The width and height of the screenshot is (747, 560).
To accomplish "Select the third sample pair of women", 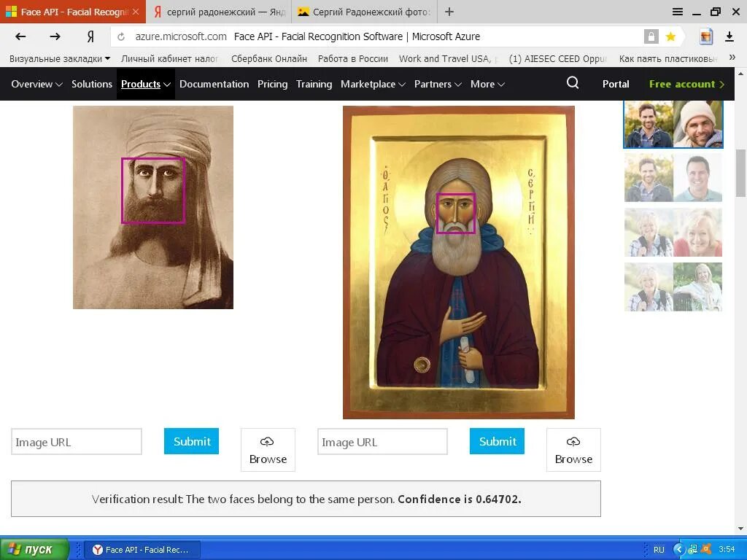I will pos(673,233).
